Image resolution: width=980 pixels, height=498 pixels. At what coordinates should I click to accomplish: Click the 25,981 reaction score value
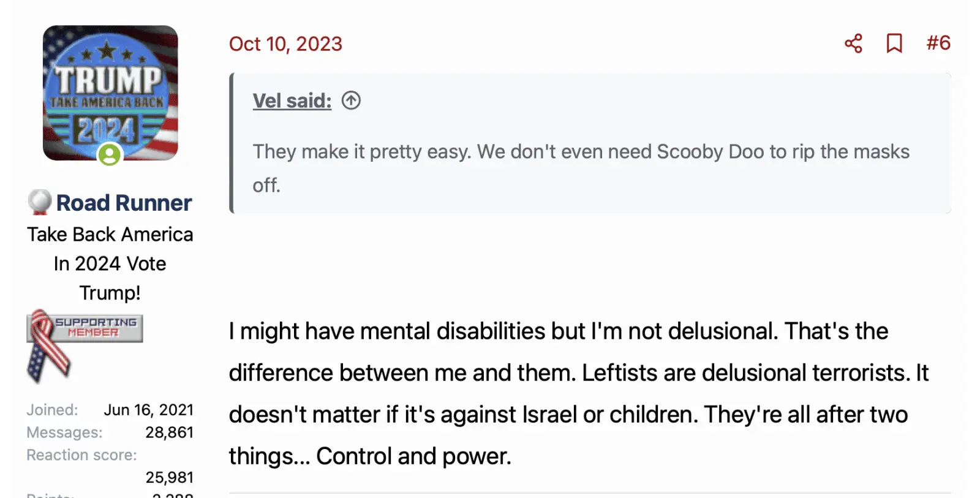pos(169,477)
